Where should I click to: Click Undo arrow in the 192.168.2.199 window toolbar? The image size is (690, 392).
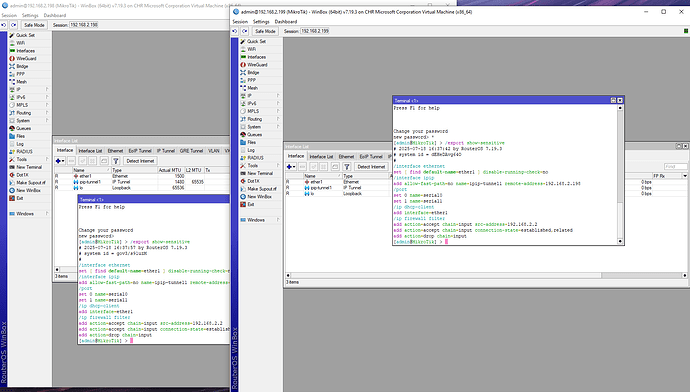(x=235, y=31)
